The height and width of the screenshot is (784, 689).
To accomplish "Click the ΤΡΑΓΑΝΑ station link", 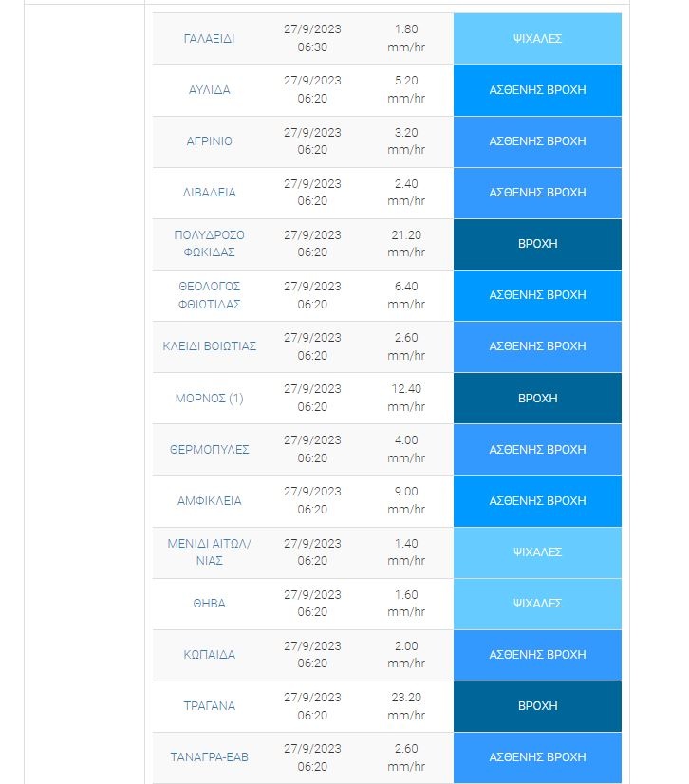I will tap(209, 706).
